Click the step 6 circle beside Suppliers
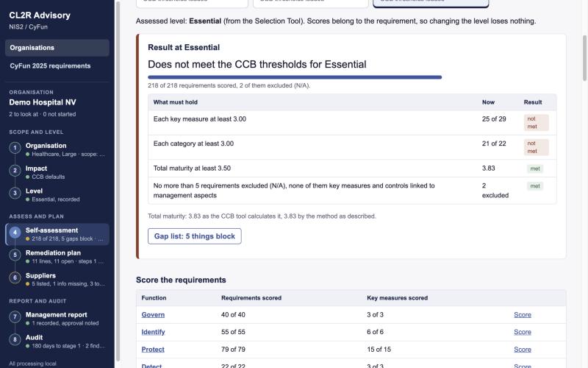The width and height of the screenshot is (588, 368). point(15,277)
